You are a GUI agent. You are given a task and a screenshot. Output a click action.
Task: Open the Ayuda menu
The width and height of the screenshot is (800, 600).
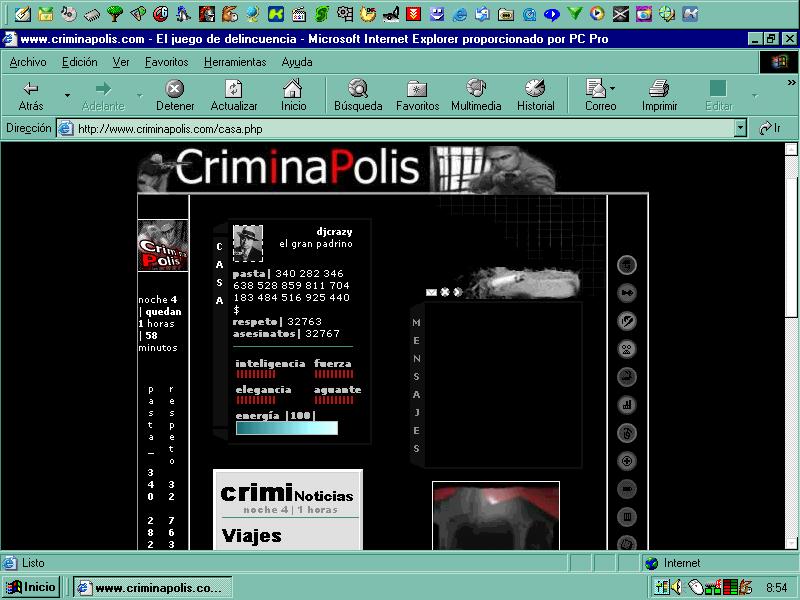[297, 62]
